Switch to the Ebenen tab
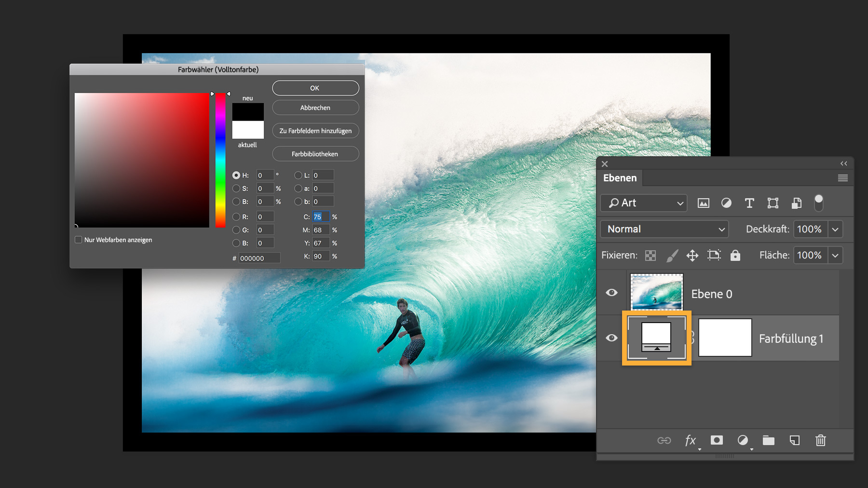This screenshot has width=868, height=488. pos(620,178)
